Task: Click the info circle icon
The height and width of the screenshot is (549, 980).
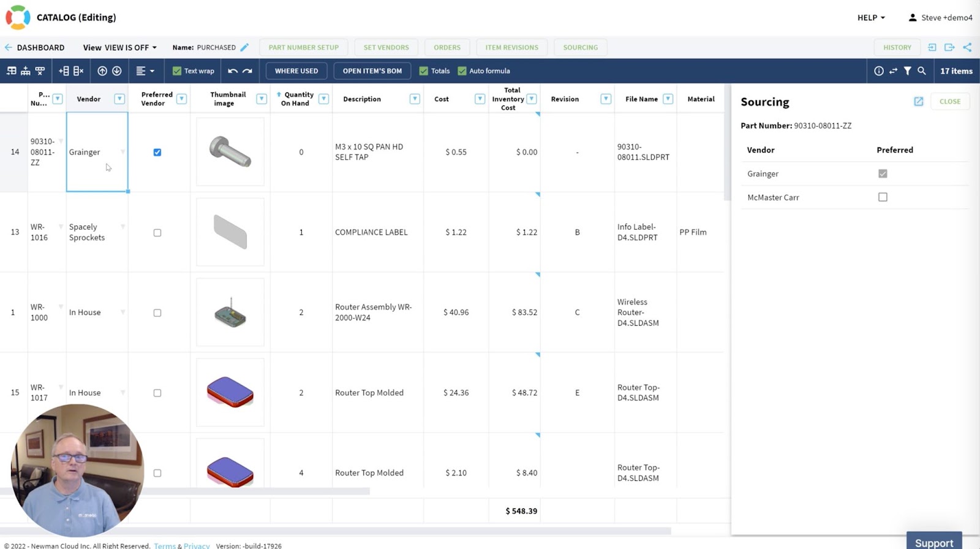Action: tap(878, 71)
